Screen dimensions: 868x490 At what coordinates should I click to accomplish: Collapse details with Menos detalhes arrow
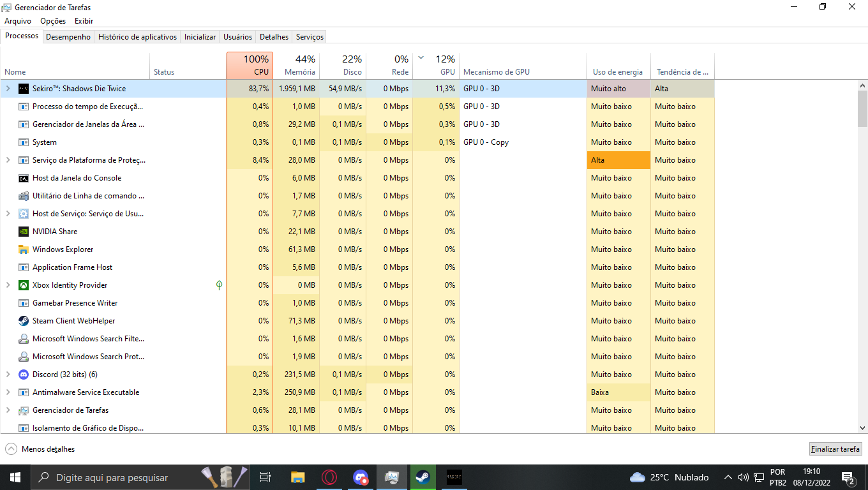click(11, 449)
